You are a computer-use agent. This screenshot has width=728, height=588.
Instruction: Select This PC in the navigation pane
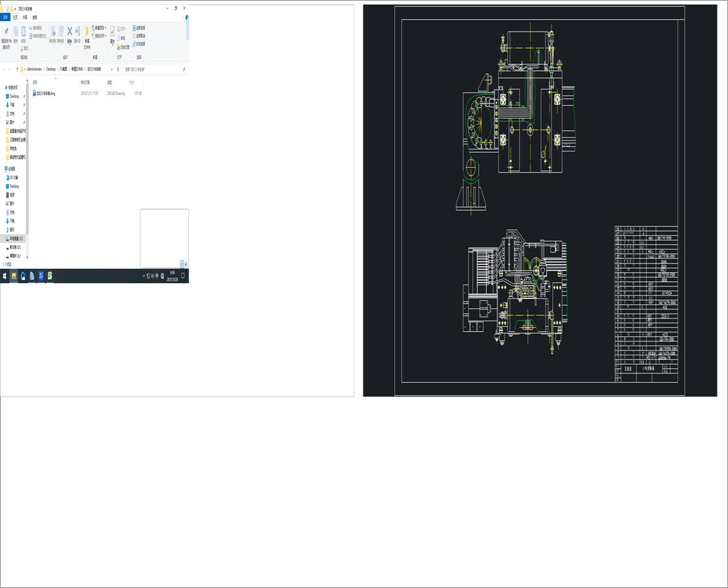point(10,169)
